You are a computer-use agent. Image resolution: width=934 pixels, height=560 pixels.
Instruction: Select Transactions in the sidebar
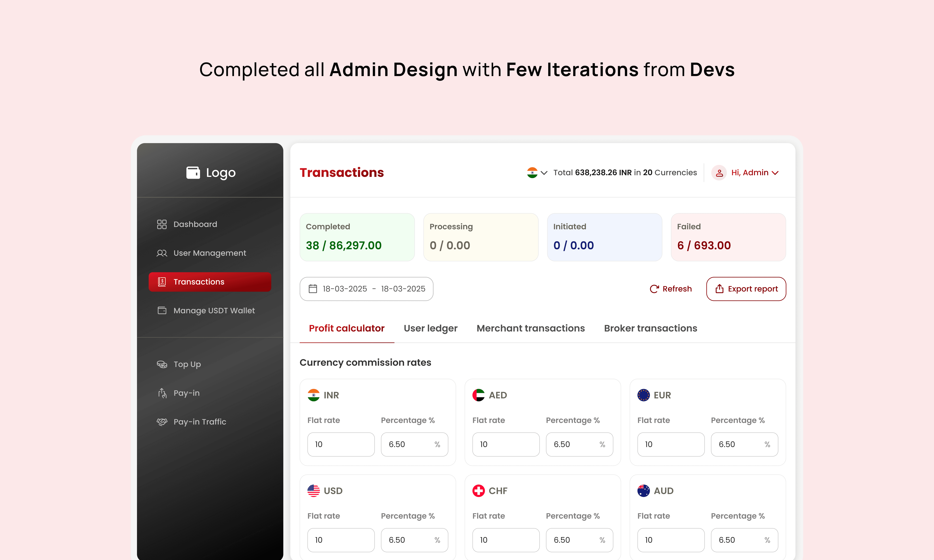(x=210, y=282)
